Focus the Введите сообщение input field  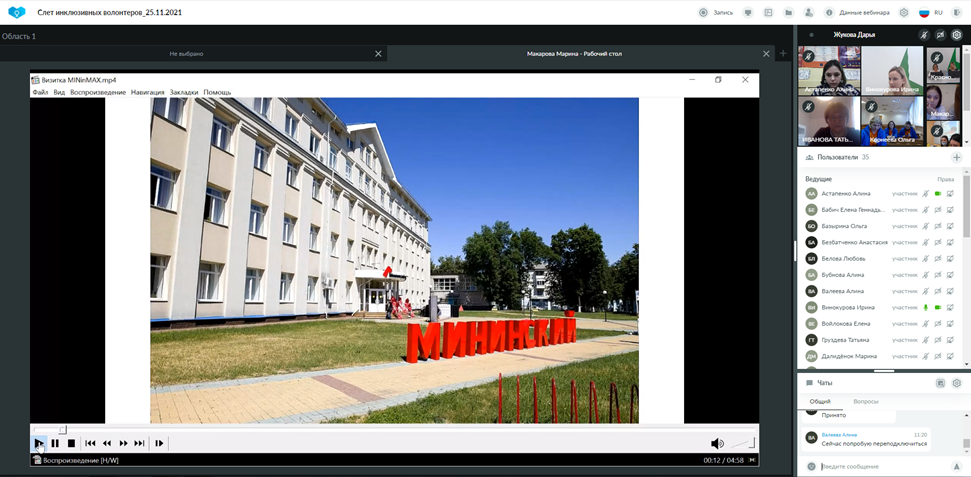[x=882, y=466]
